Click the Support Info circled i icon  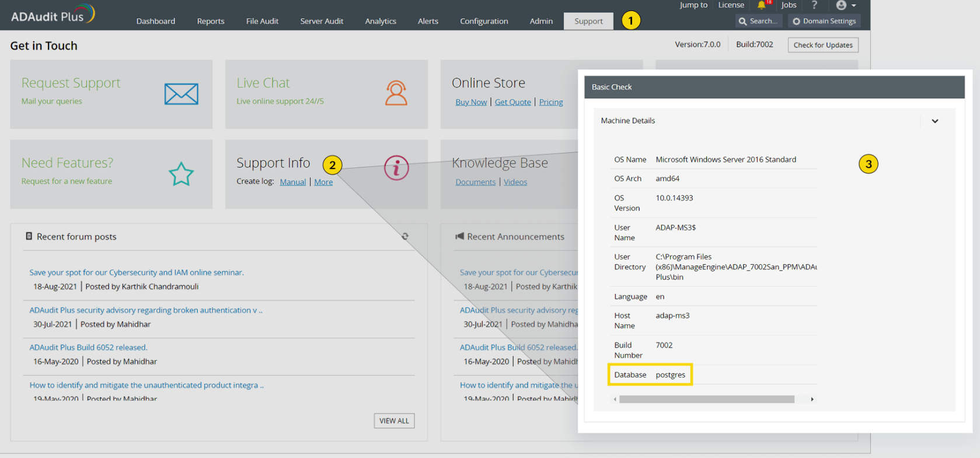[x=396, y=168]
